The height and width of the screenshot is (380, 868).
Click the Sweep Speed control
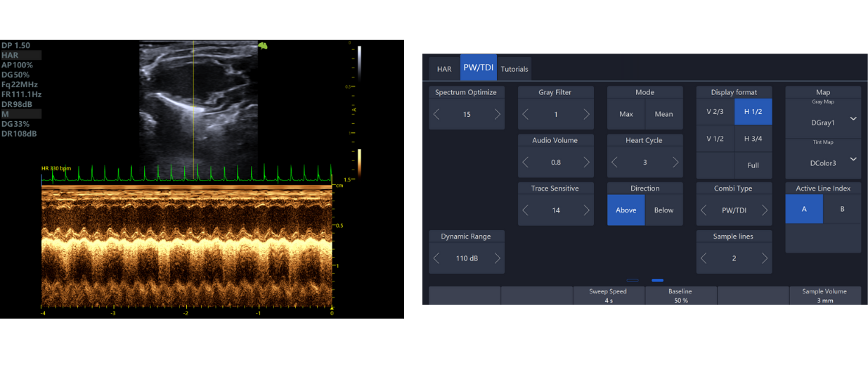[x=608, y=296]
